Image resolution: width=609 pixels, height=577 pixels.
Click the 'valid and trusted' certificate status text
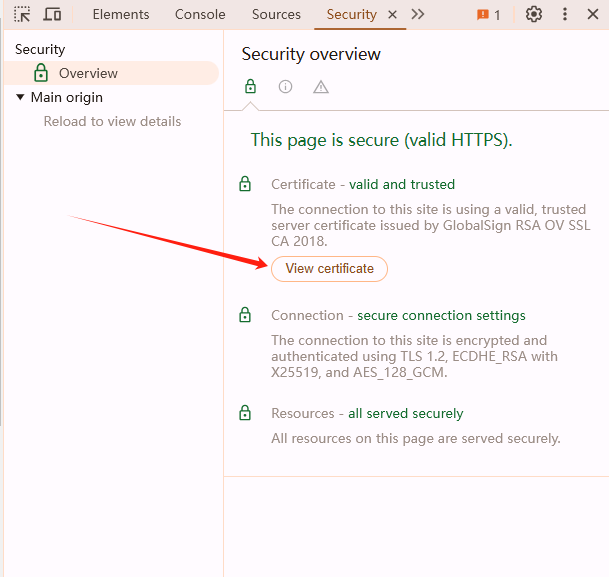(402, 184)
